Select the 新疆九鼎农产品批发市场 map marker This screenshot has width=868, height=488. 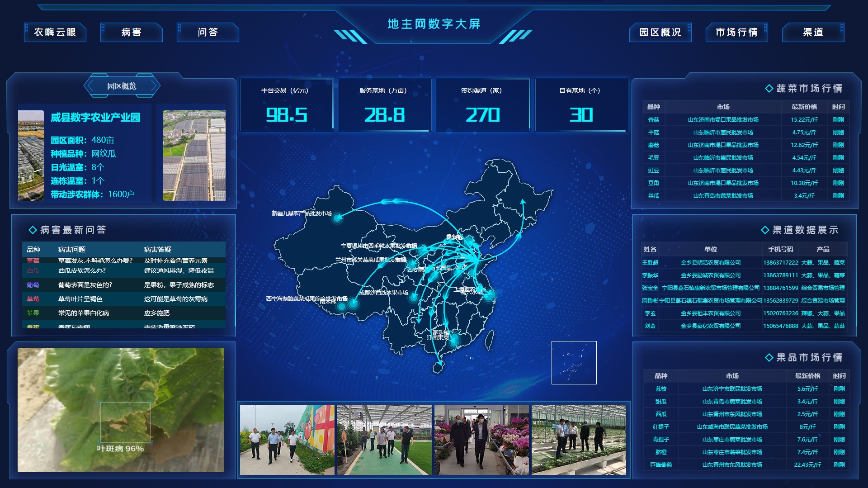point(337,218)
